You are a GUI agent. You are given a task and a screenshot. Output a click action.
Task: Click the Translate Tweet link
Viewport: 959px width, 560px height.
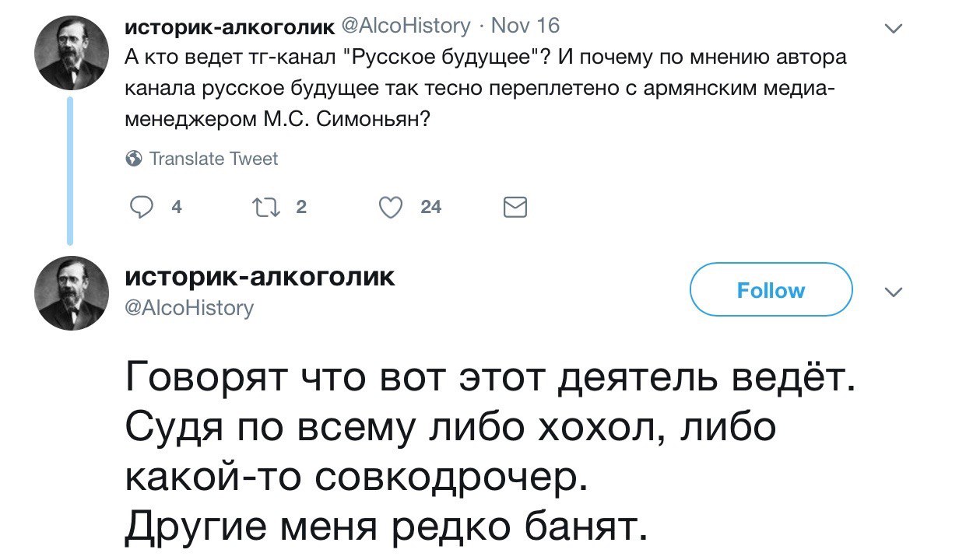click(x=213, y=159)
